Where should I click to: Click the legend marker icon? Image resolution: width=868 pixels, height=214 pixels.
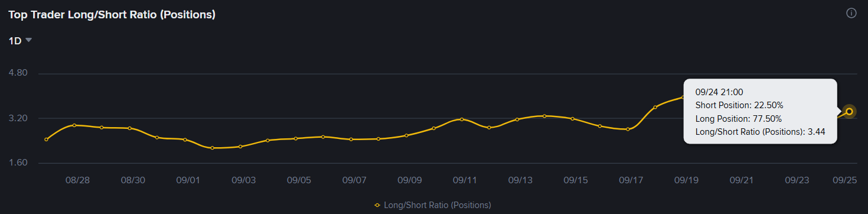coord(377,205)
